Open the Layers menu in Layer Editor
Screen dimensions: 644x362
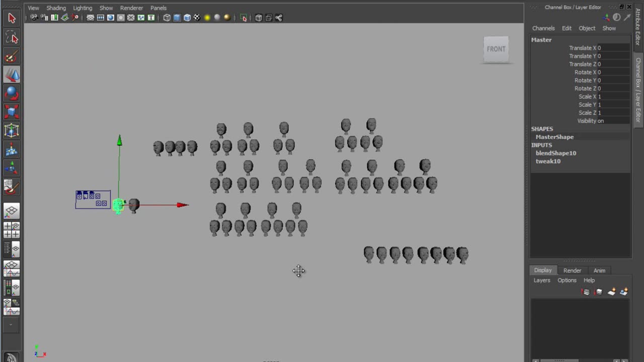[542, 281]
